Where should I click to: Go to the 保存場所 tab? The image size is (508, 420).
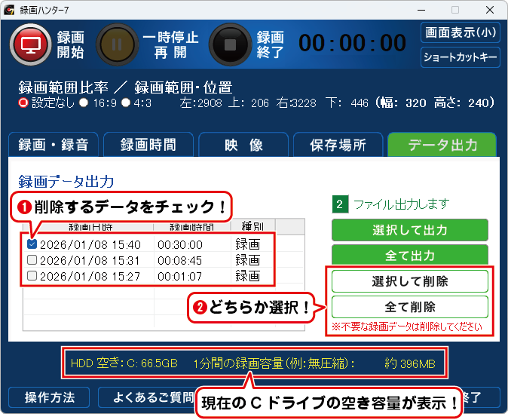(338, 145)
